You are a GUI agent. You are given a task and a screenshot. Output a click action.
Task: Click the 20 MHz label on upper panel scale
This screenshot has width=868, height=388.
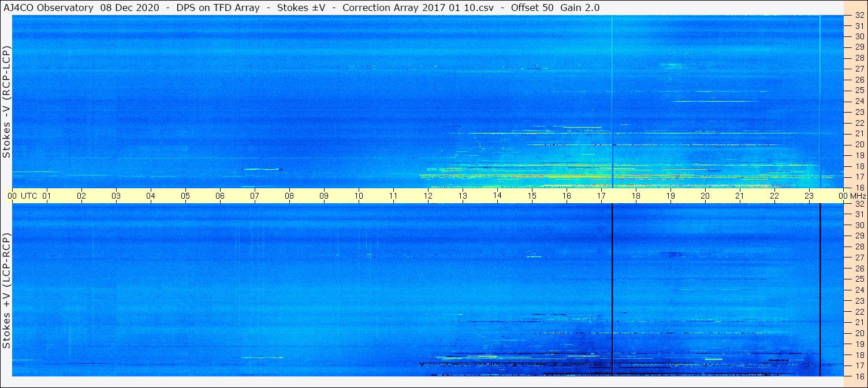tap(859, 144)
